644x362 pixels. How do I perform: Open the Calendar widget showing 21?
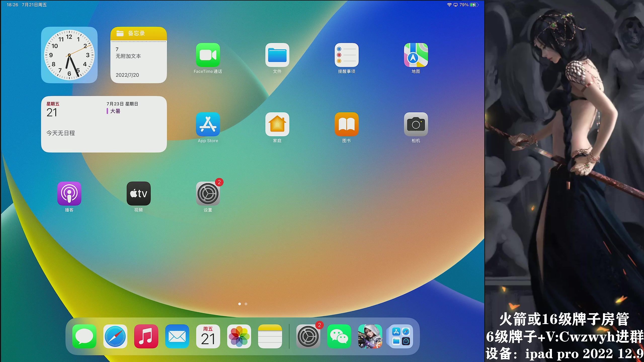click(x=104, y=124)
